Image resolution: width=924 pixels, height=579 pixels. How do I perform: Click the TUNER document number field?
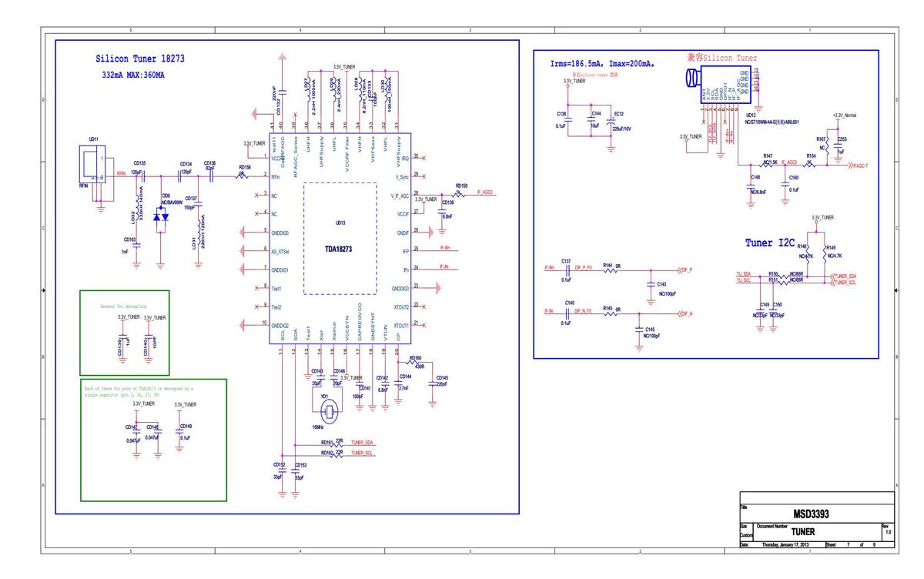coord(802,532)
